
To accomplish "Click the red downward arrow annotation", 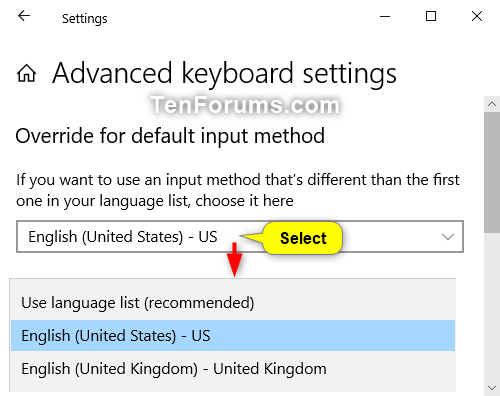I will click(235, 260).
